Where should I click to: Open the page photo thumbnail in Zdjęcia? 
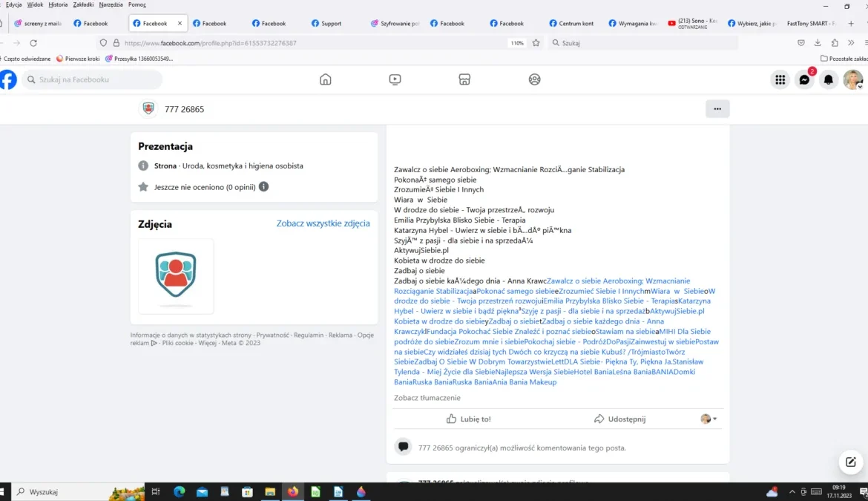point(176,275)
